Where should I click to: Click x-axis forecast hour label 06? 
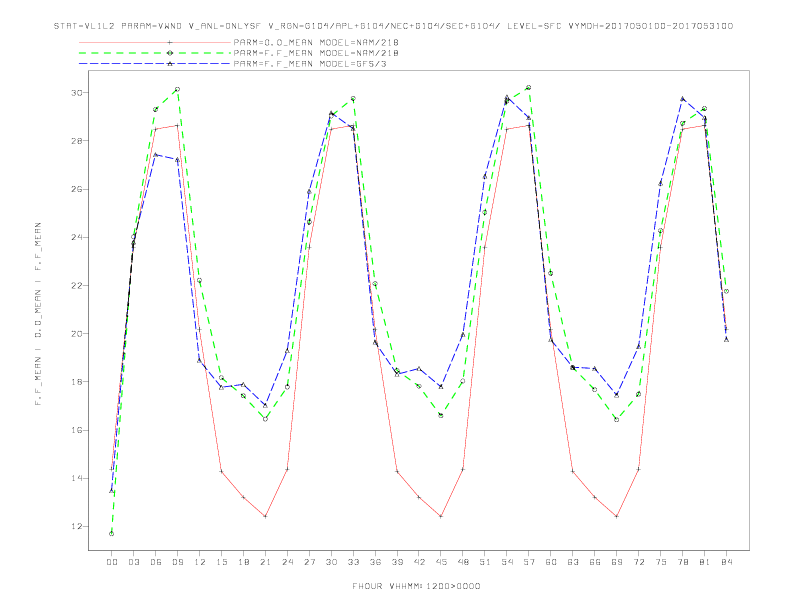click(x=156, y=562)
